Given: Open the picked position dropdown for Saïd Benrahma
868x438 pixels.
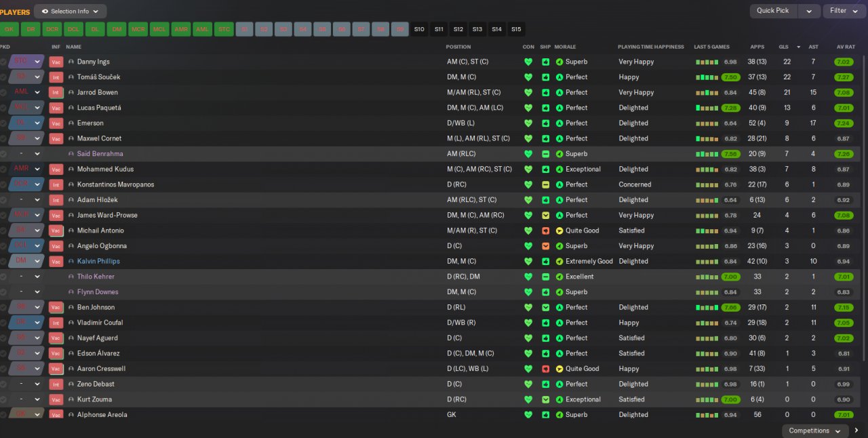Looking at the screenshot, I should [26, 154].
